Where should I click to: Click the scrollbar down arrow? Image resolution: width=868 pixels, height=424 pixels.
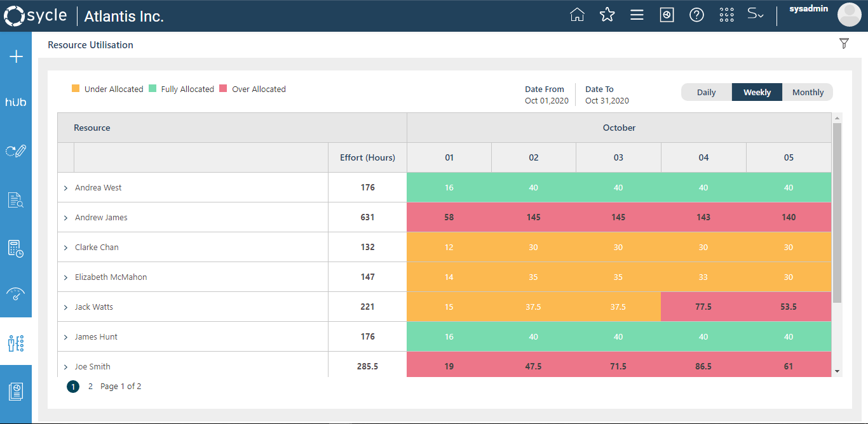pyautogui.click(x=837, y=371)
